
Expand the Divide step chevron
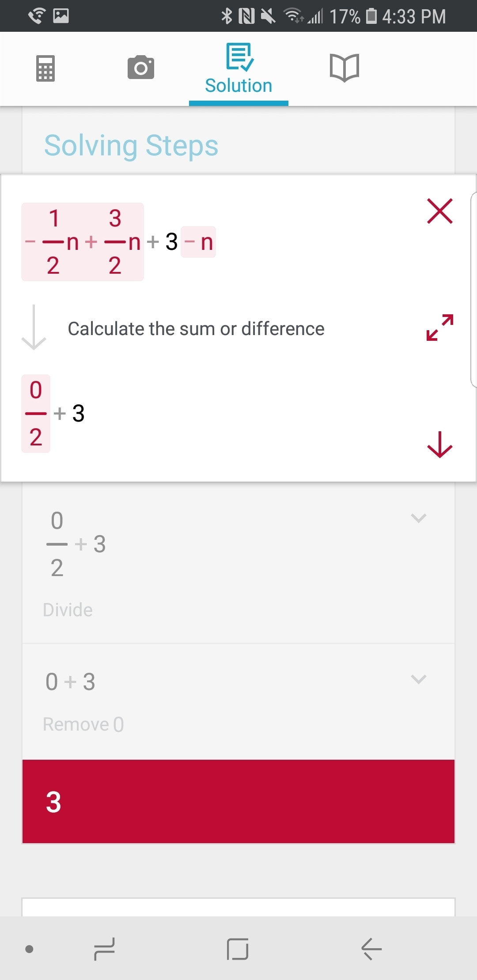coord(418,518)
